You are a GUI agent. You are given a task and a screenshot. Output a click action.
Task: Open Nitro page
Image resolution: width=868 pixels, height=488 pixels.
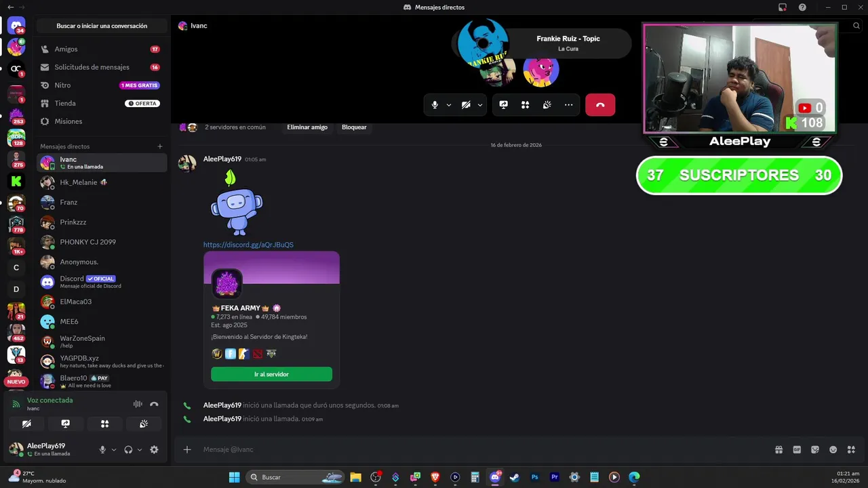pos(101,85)
